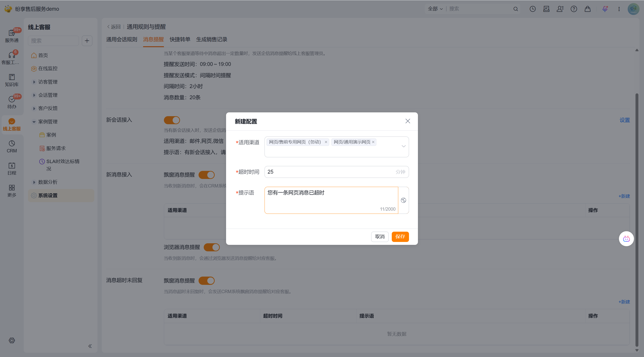644x357 pixels.
Task: Open the 日程 calendar sidebar icon
Action: [12, 169]
